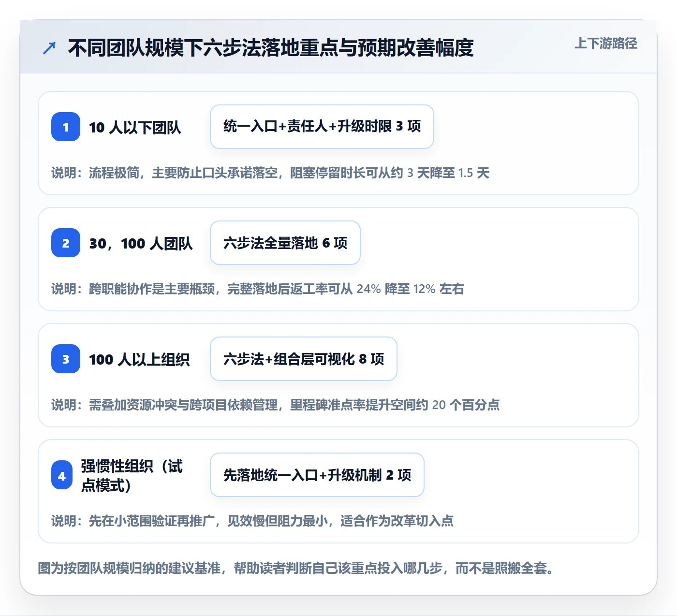Open the 上下游路径 label in header
677x616 pixels.
(605, 44)
